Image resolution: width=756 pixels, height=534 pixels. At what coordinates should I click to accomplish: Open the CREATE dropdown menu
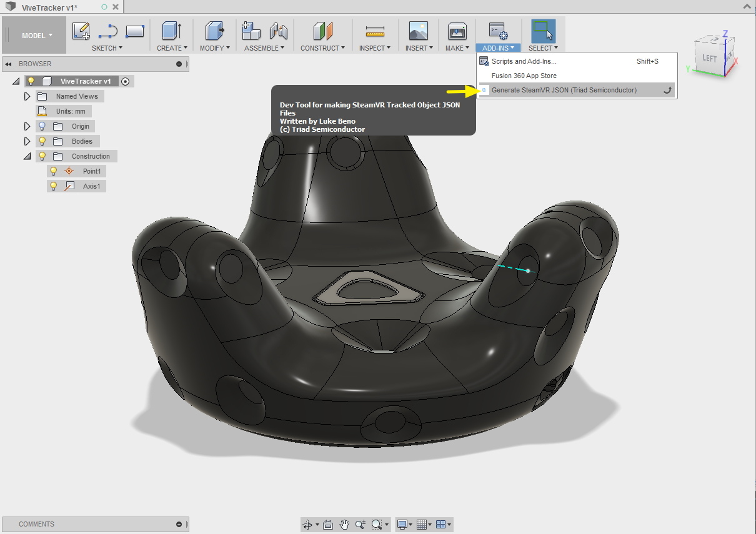pyautogui.click(x=172, y=48)
